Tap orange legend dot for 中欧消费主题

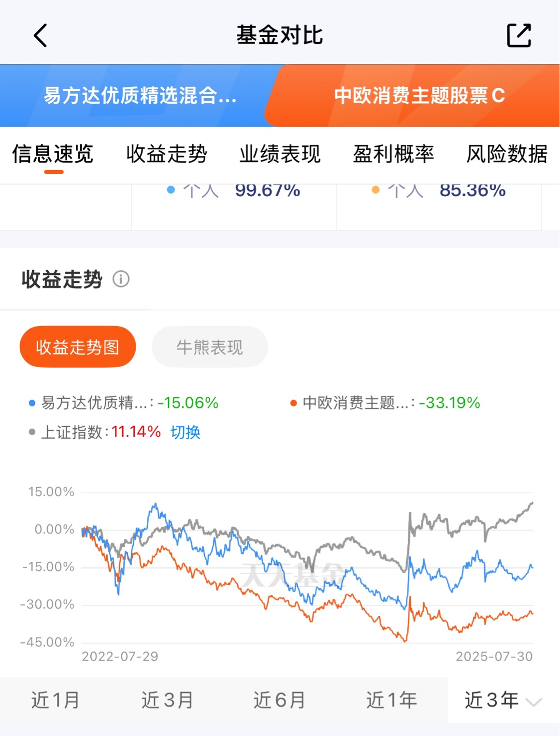(293, 403)
